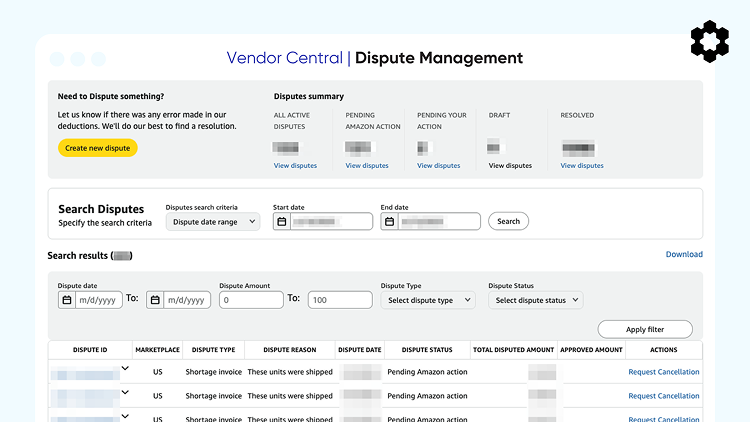Open the Dispute date To calendar icon
The height and width of the screenshot is (422, 750).
(x=155, y=300)
